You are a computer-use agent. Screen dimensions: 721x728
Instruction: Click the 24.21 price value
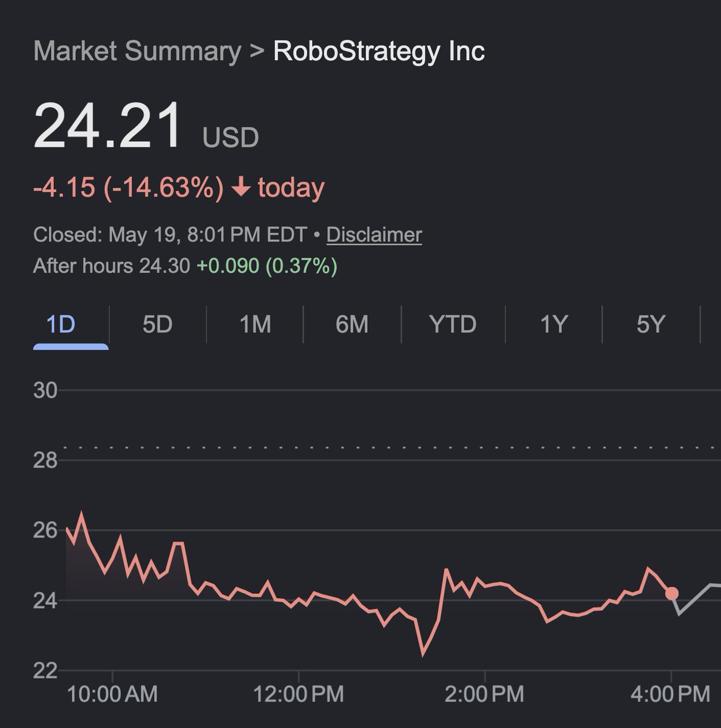click(108, 126)
